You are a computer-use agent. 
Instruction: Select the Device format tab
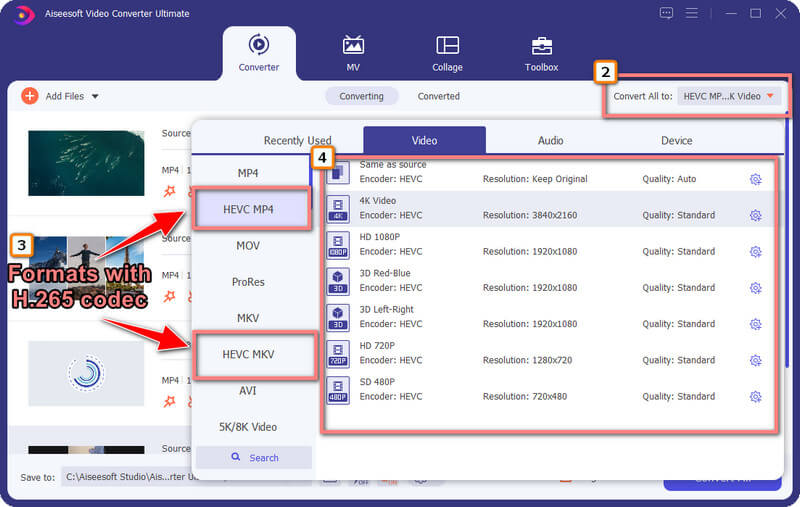676,140
